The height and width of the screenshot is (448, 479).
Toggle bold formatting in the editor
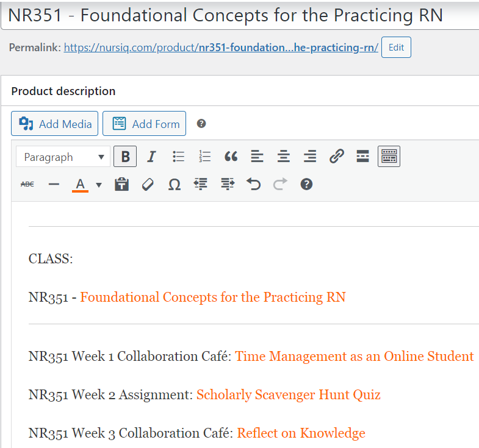(125, 157)
